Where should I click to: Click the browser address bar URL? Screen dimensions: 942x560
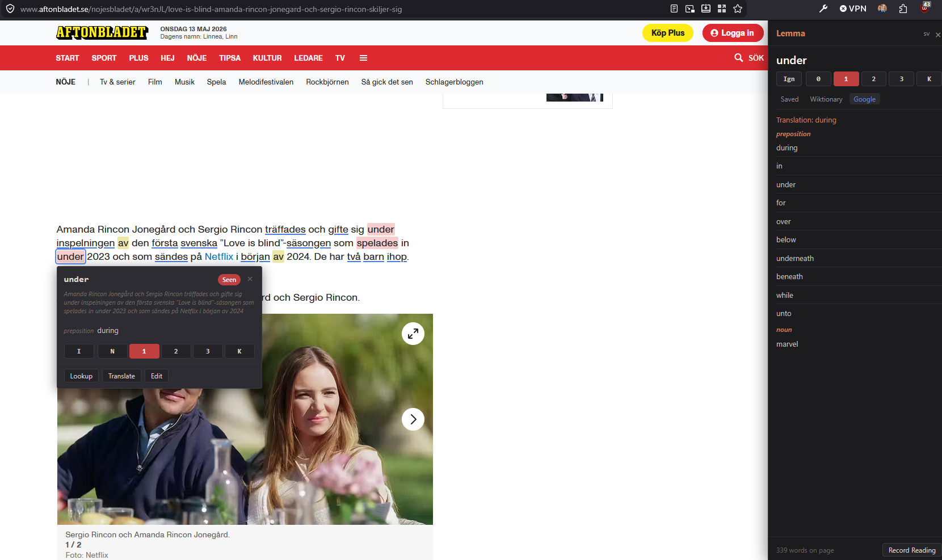(211, 9)
